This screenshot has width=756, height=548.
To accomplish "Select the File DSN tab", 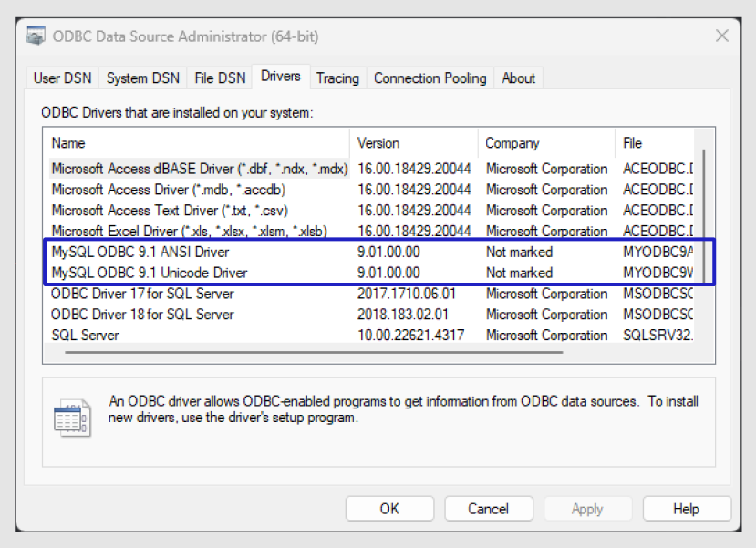I will coord(220,78).
